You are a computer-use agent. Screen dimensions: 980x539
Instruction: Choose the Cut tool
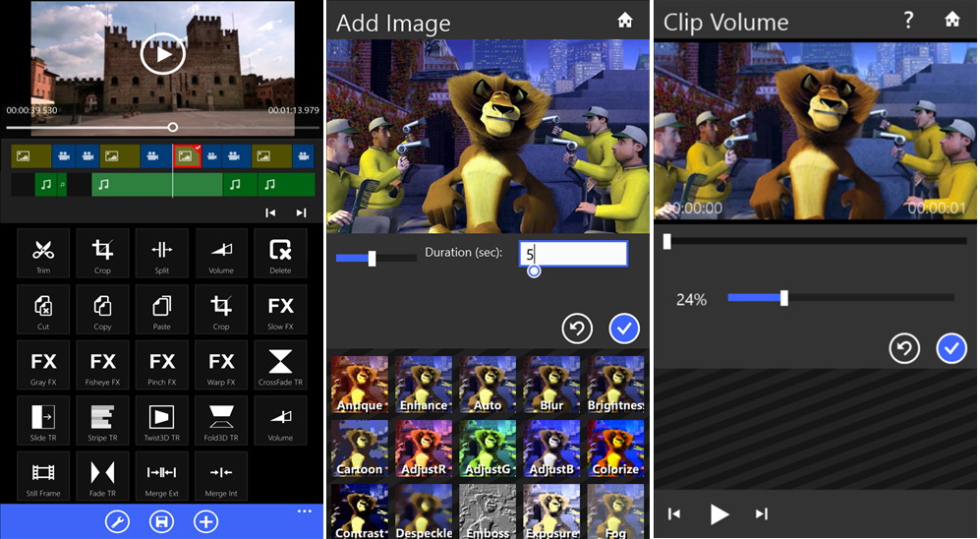click(43, 309)
